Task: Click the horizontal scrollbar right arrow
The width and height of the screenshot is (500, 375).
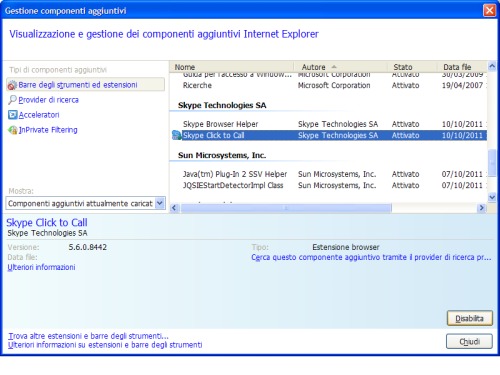Action: (481, 208)
